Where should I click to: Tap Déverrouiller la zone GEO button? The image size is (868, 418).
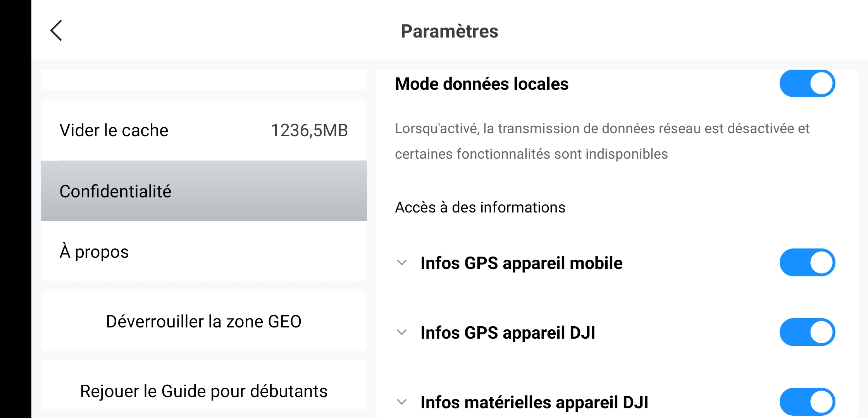pyautogui.click(x=204, y=321)
